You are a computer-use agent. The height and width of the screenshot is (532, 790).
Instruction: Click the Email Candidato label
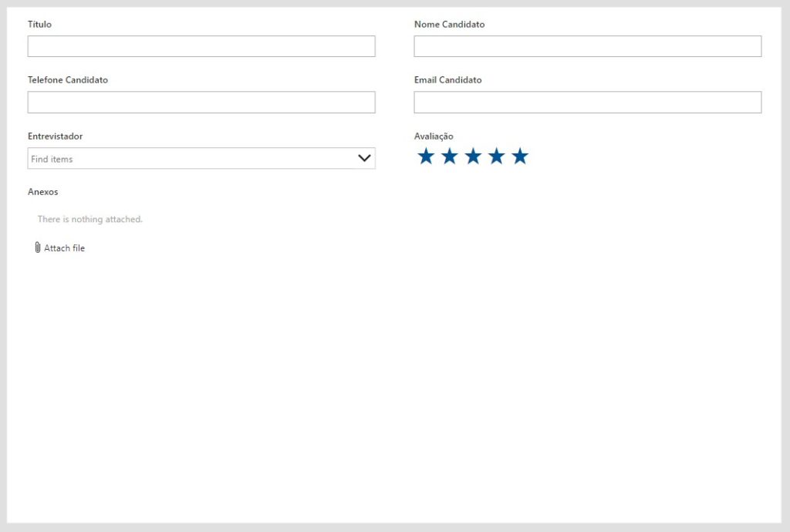[447, 80]
